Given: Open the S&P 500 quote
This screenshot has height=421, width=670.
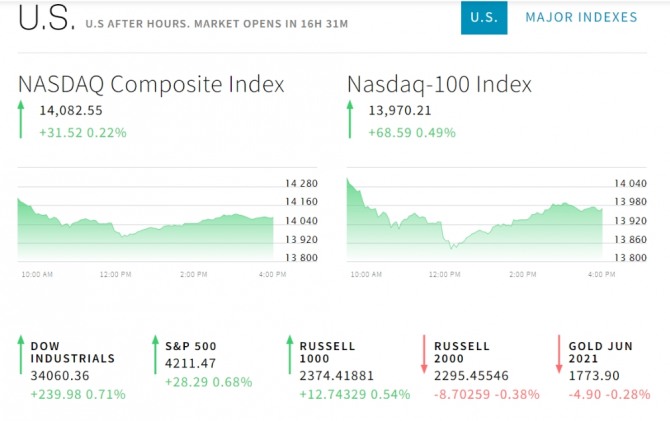Looking at the screenshot, I should tap(191, 346).
